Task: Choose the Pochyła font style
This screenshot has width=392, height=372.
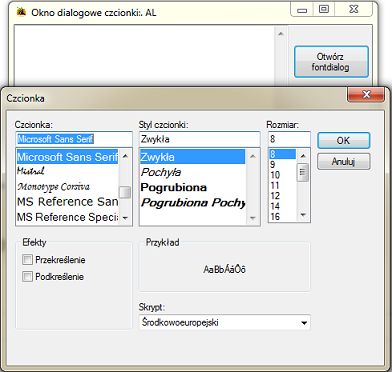Action: coord(193,172)
